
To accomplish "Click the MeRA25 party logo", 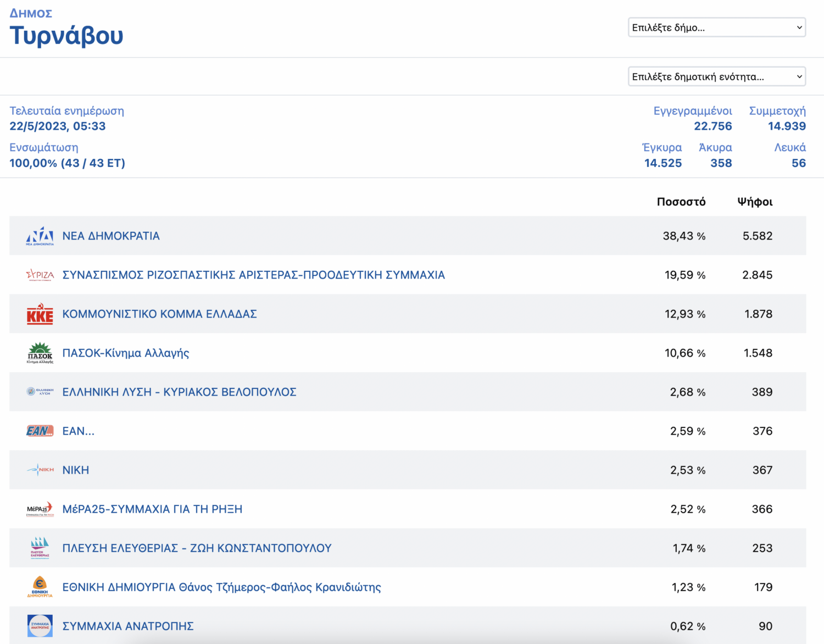I will pyautogui.click(x=40, y=509).
